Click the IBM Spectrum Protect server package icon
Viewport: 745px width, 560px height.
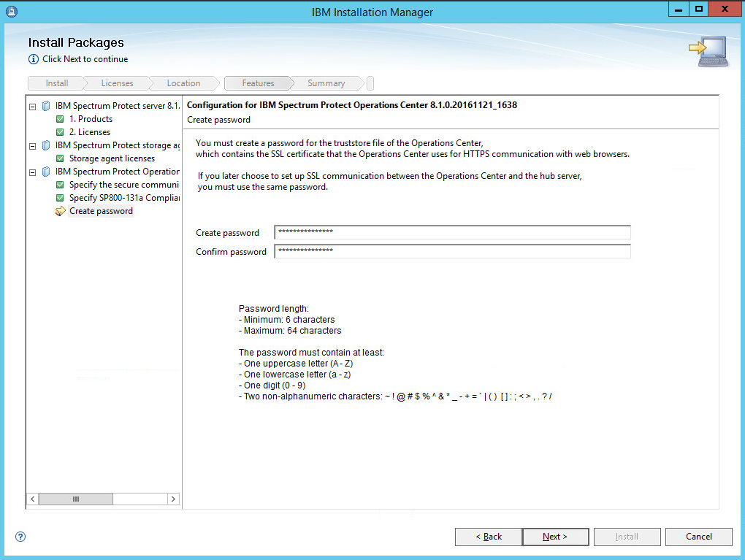click(x=46, y=106)
